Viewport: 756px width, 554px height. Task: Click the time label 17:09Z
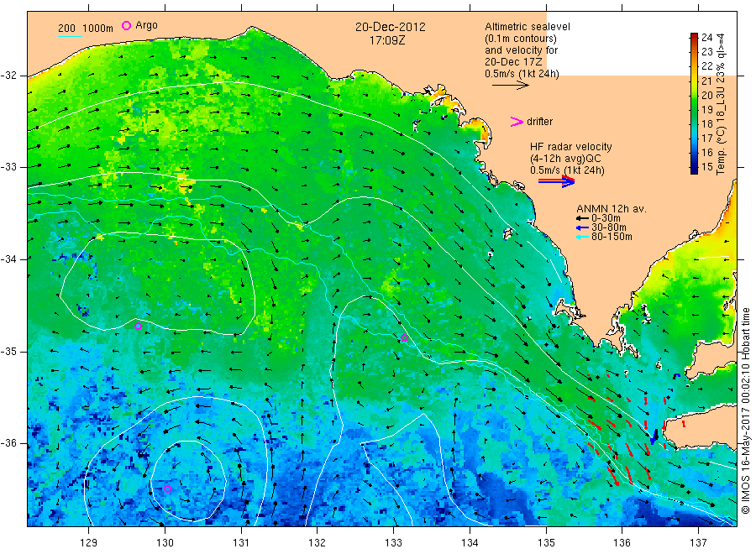(x=387, y=40)
